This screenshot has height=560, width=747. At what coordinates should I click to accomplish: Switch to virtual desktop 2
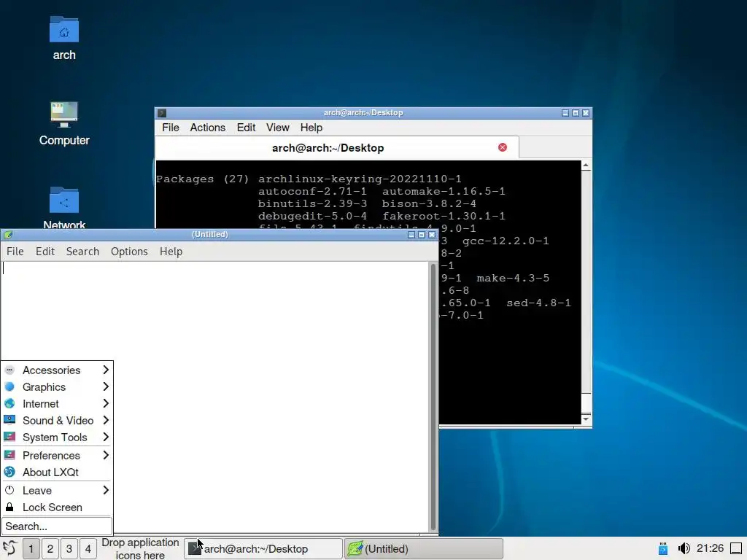point(50,548)
